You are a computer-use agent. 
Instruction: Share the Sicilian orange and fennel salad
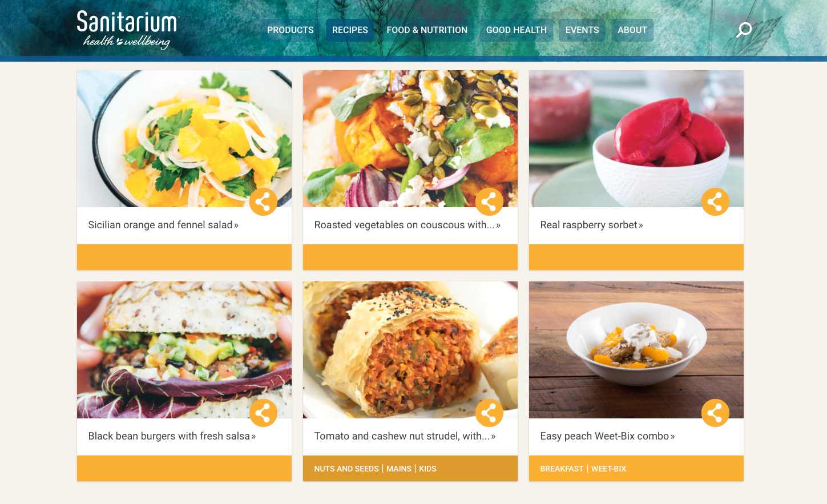[263, 201]
